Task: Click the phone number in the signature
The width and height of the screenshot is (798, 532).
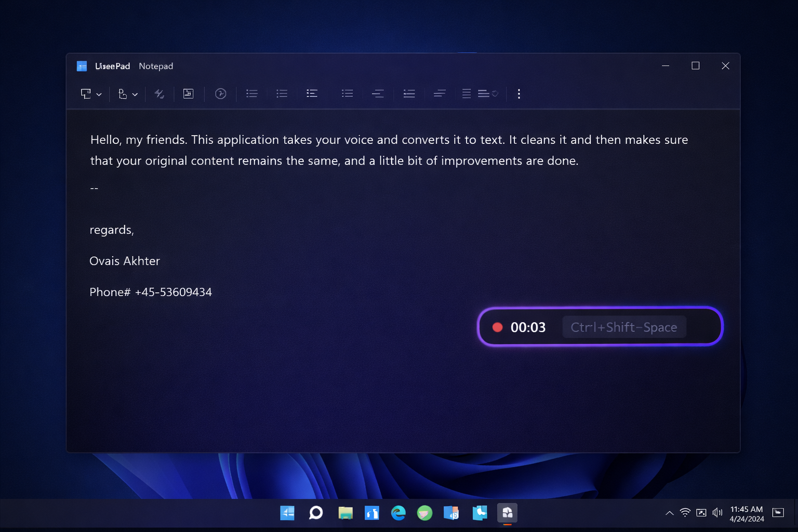Action: [x=151, y=292]
